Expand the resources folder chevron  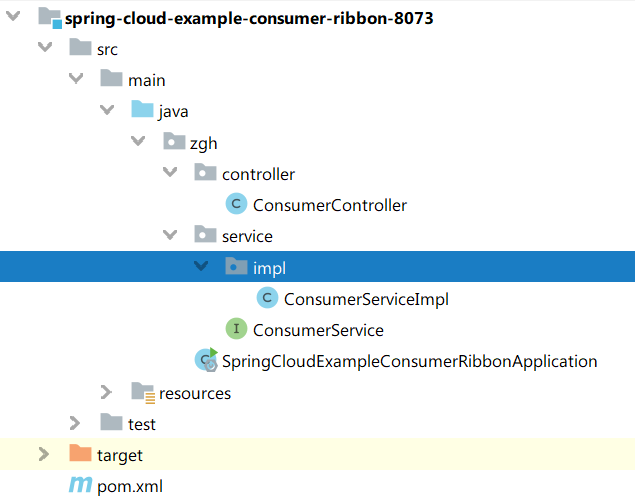click(x=106, y=392)
